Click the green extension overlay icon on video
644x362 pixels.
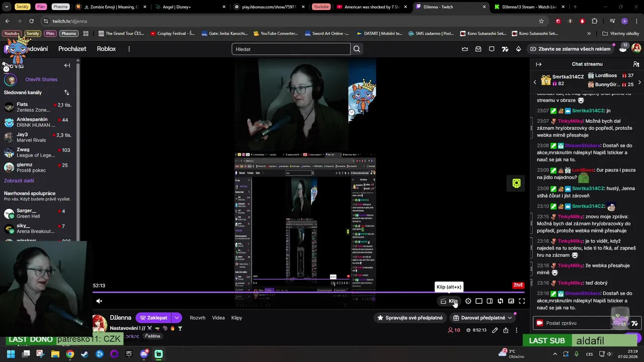516,183
